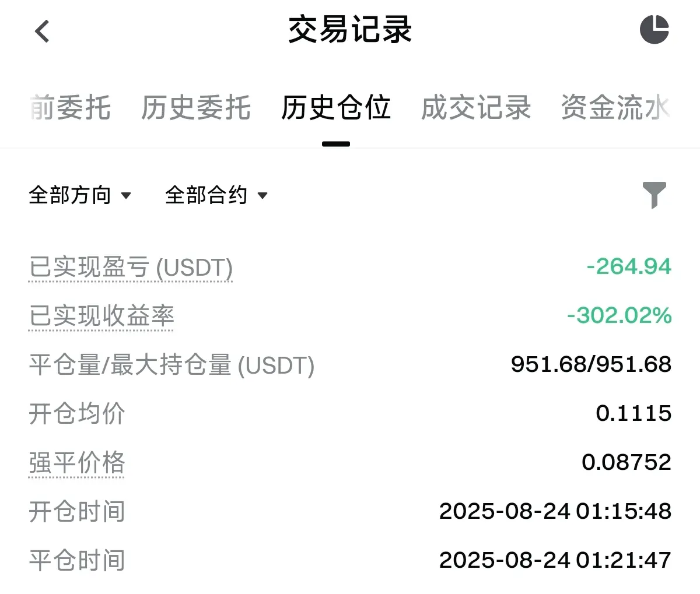This screenshot has height=594, width=700.
Task: Click the 交易记录 page title
Action: (350, 30)
